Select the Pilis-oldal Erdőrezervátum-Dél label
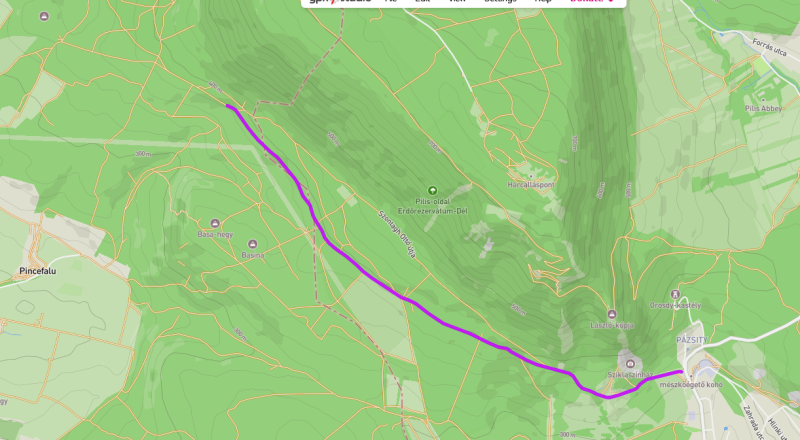The height and width of the screenshot is (440, 800). pos(433,206)
